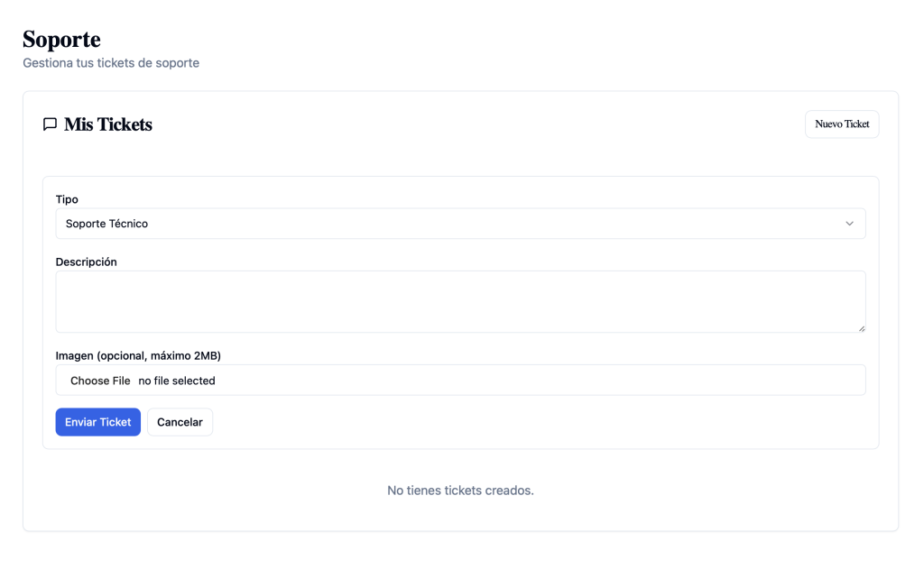
Task: Click the Descripción label
Action: (x=86, y=262)
